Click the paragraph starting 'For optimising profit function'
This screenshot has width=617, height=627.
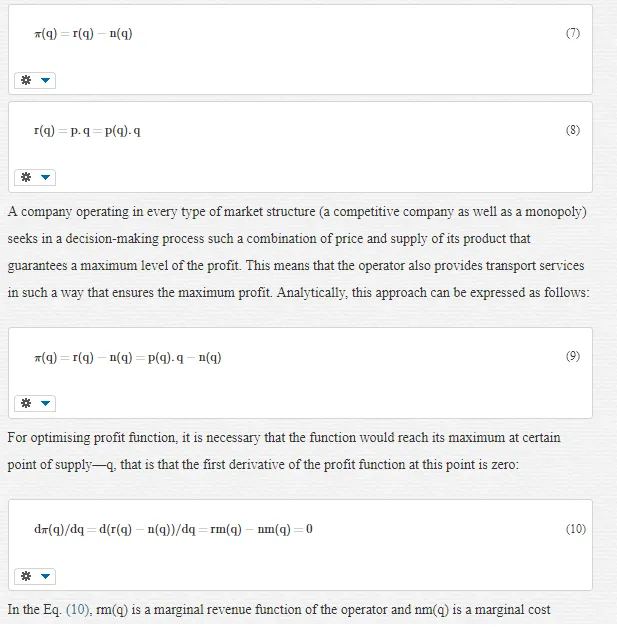coord(284,451)
